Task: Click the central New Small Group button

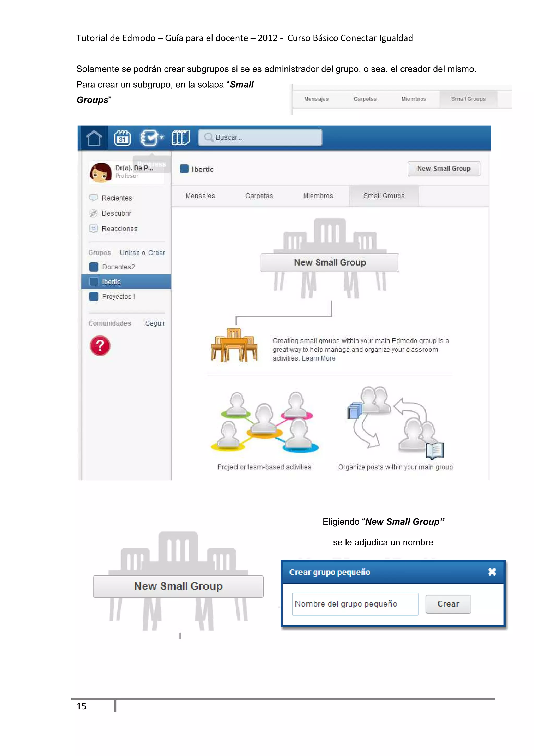Action: [x=330, y=262]
